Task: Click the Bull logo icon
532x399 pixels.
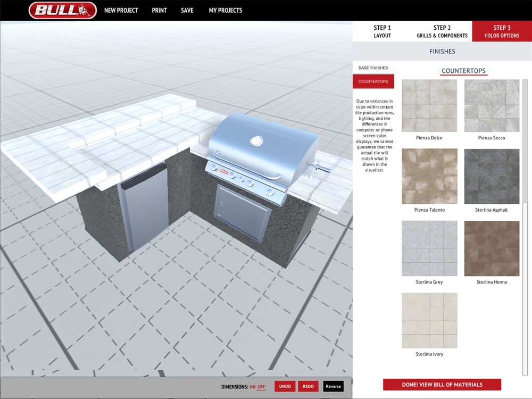Action: point(63,10)
